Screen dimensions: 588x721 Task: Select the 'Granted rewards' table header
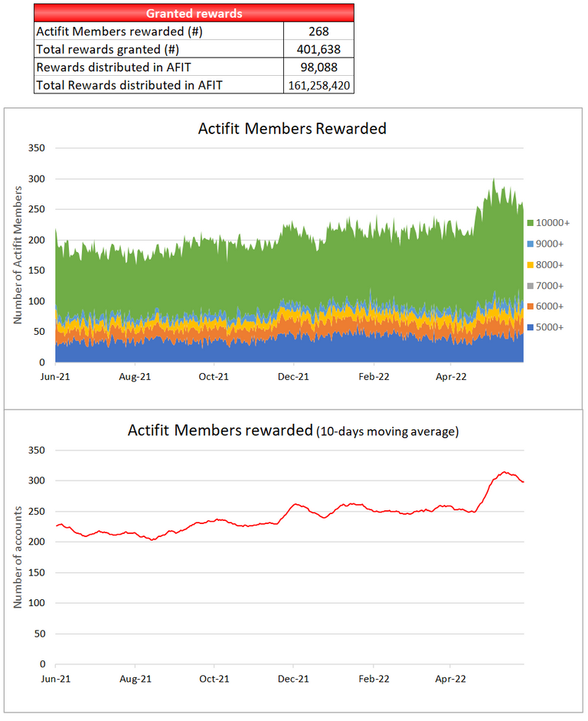(x=194, y=13)
